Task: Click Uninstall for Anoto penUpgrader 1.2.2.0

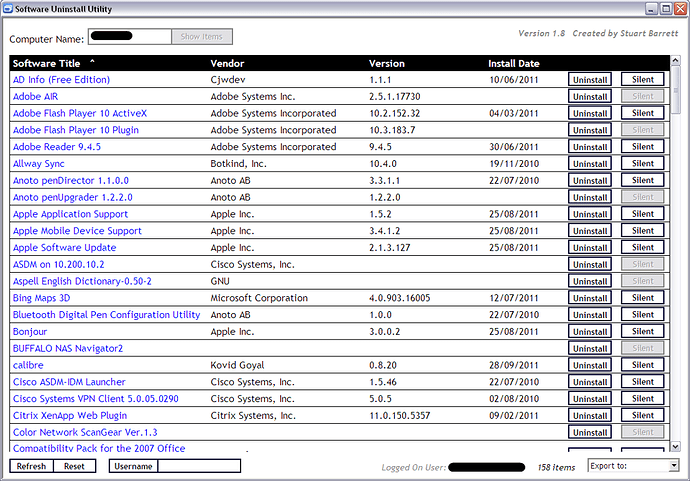Action: tap(590, 197)
